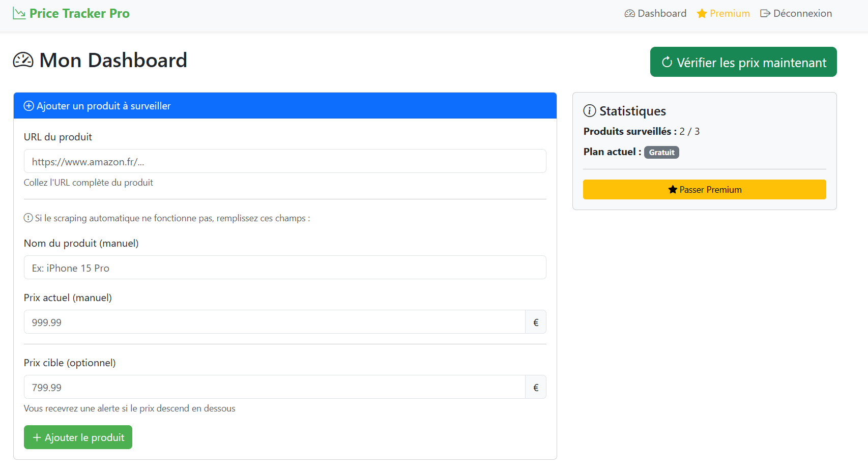Click the euro symbol beside Prix cible

click(535, 387)
